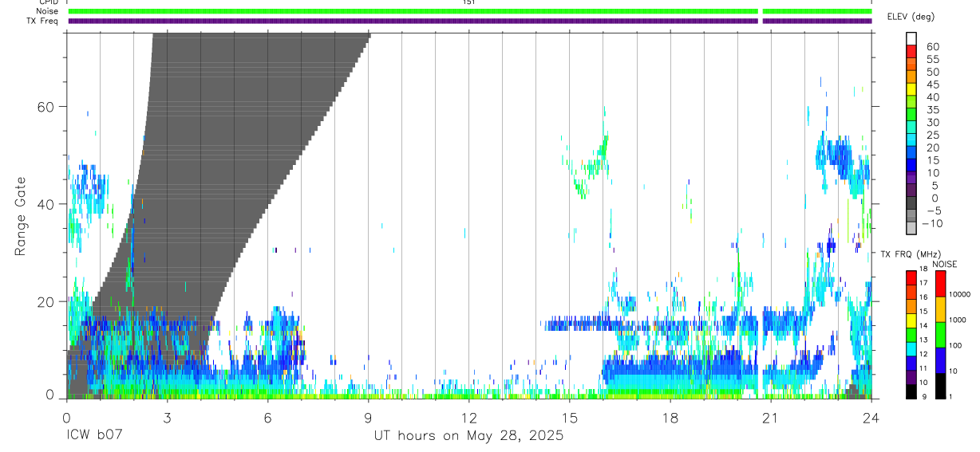This screenshot has width=980, height=452.
Task: Click the CPID value '151'
Action: (x=469, y=2)
